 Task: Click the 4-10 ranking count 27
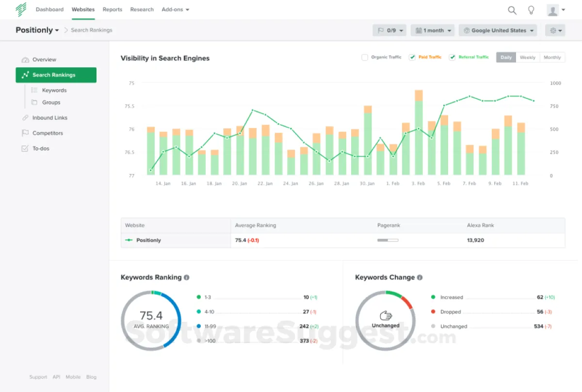tap(306, 312)
